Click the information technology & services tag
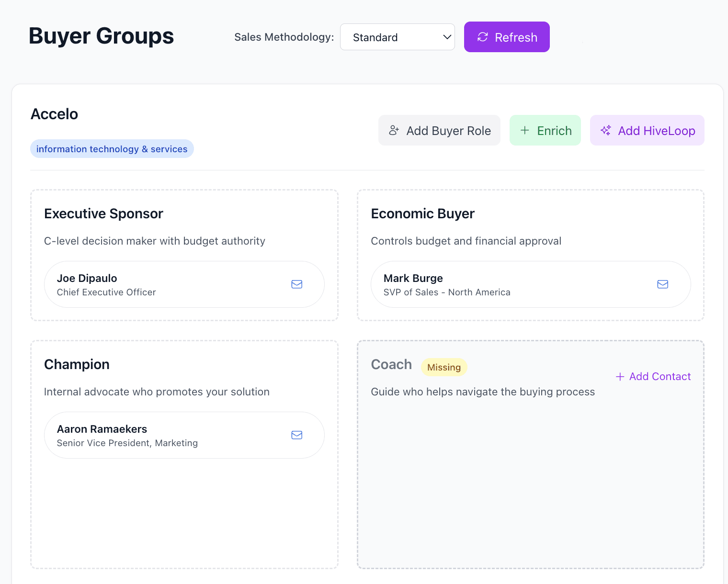Image resolution: width=728 pixels, height=584 pixels. (112, 148)
